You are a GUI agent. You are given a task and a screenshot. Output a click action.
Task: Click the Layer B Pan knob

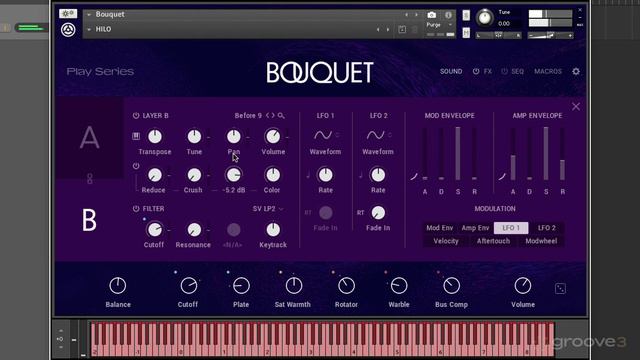coord(233,137)
